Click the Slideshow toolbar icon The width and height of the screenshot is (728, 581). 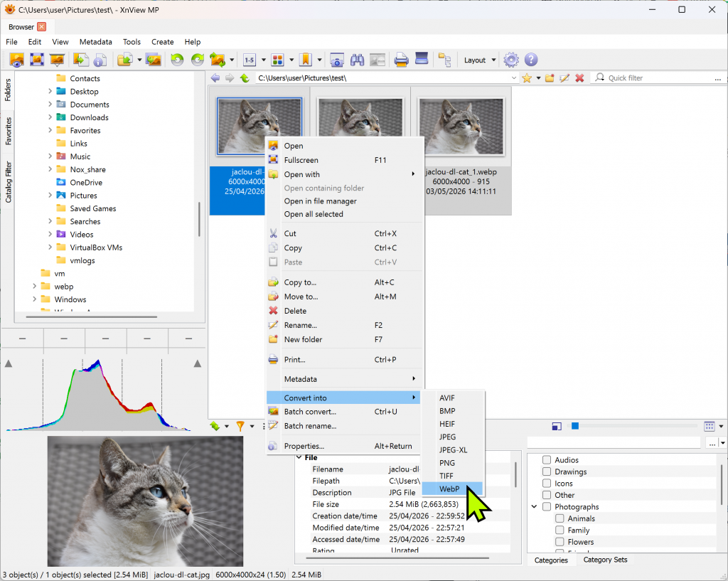tap(57, 60)
